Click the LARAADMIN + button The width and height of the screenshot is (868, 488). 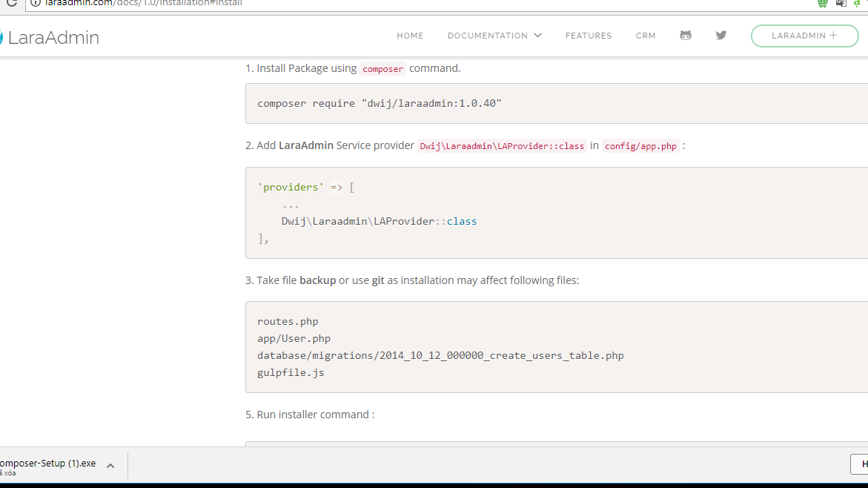804,36
